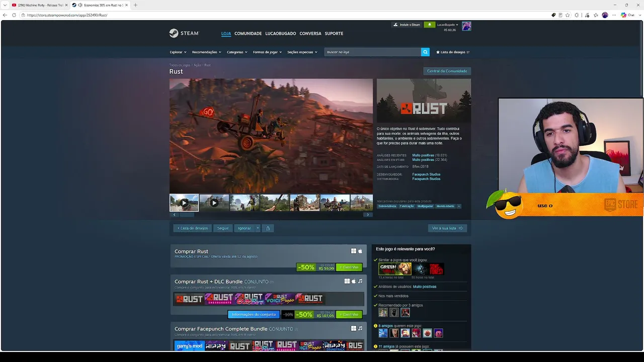Focus the Buscar na loja search field
The width and height of the screenshot is (644, 362).
372,52
